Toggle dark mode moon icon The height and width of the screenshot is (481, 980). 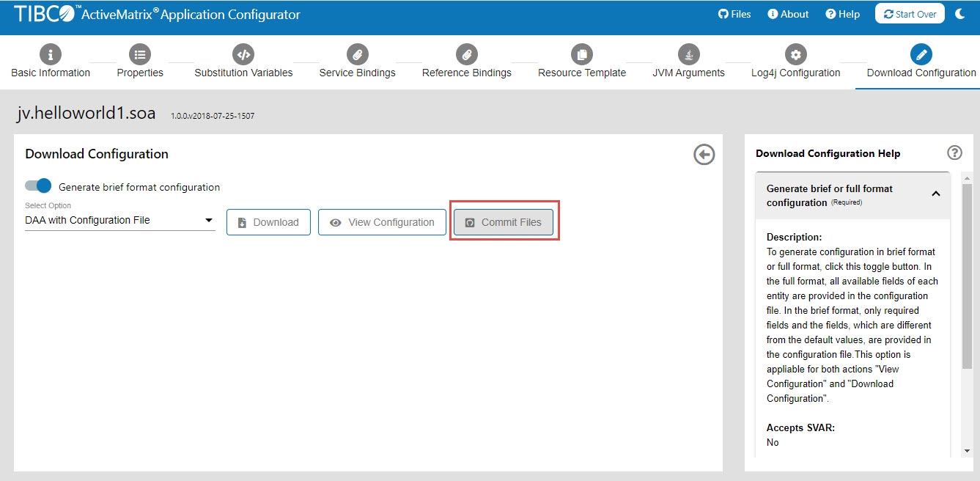point(960,14)
